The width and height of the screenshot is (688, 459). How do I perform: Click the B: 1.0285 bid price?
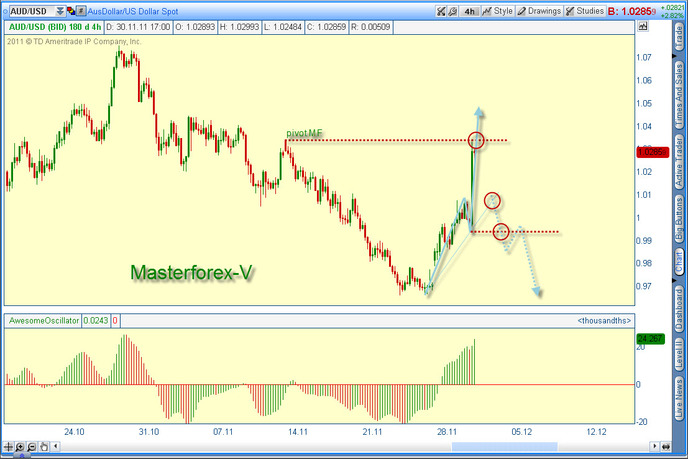[632, 11]
